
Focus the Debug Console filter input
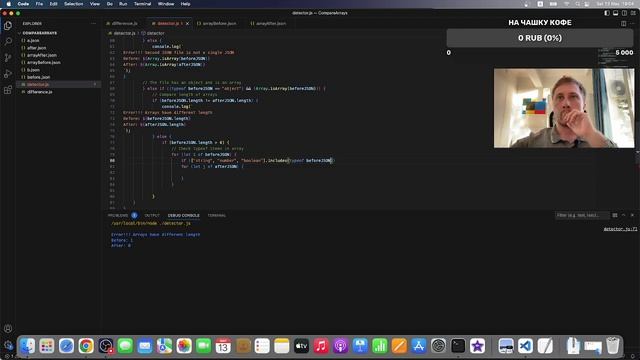581,215
